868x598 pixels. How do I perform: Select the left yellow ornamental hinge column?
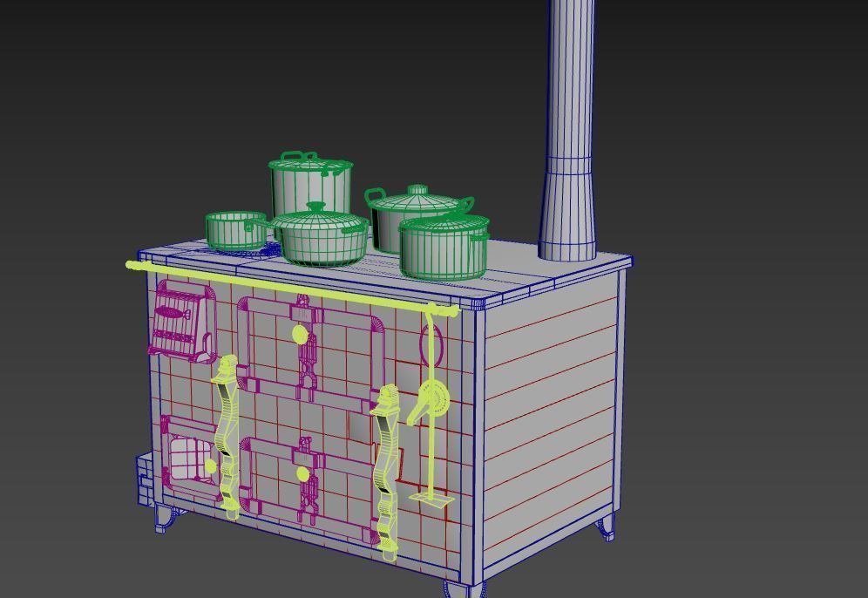point(227,437)
